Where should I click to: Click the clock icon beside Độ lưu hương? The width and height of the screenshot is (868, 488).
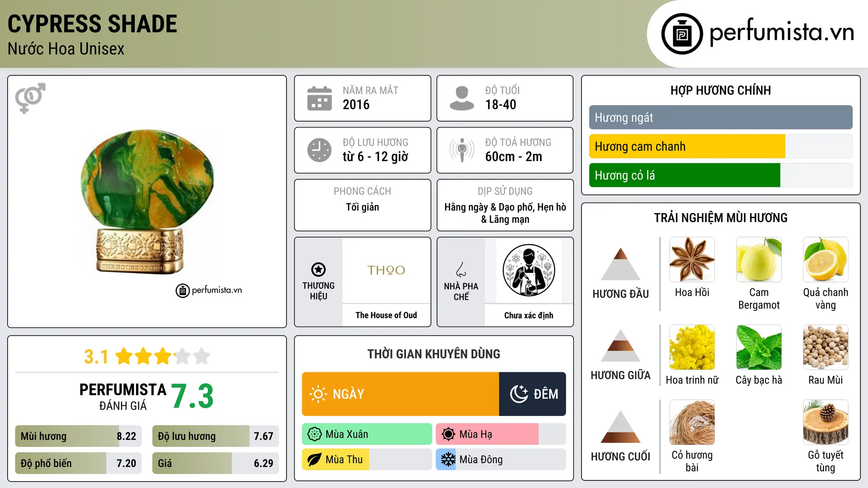click(x=320, y=150)
